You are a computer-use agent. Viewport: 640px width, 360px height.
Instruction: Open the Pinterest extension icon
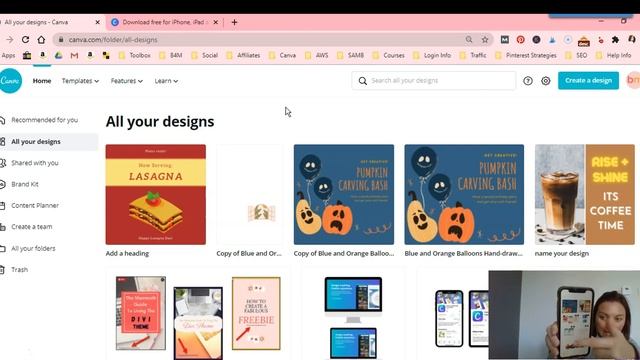[520, 40]
